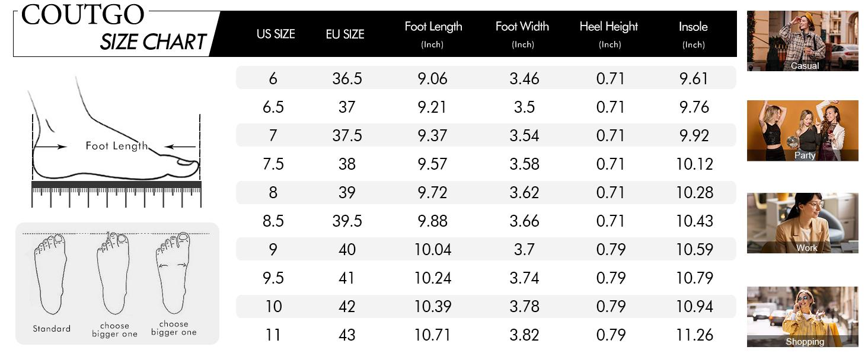Click the Casual lifestyle thumbnail

pyautogui.click(x=802, y=40)
